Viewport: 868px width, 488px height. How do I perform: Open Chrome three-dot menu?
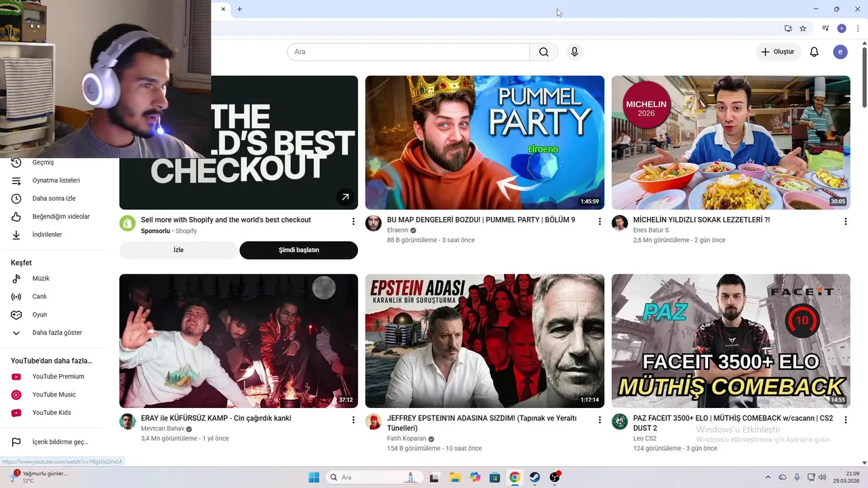857,28
